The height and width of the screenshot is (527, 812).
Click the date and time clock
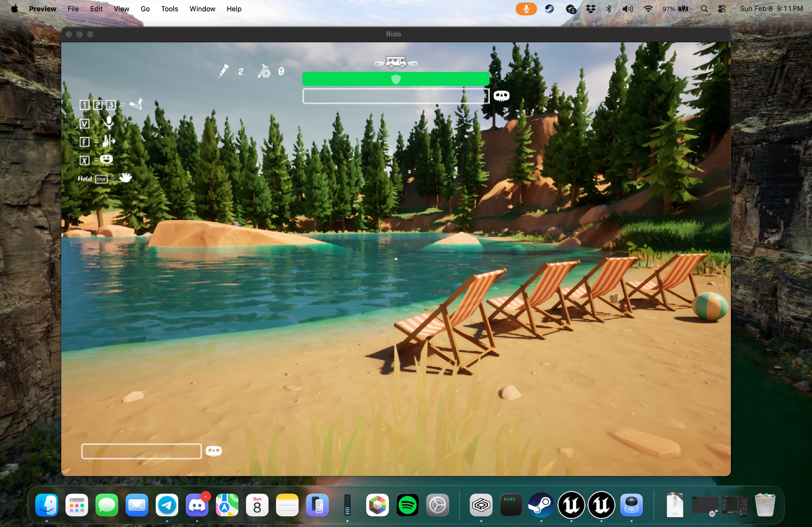coord(771,9)
